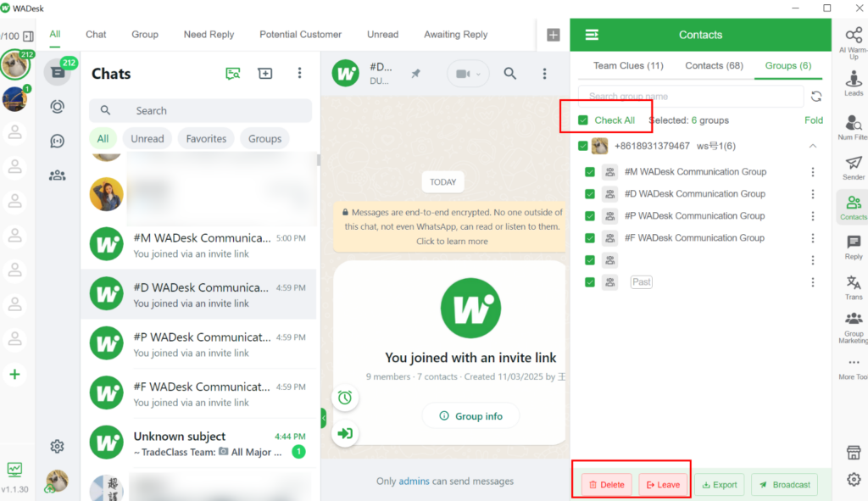Click the Chats search field
868x501 pixels.
point(200,111)
